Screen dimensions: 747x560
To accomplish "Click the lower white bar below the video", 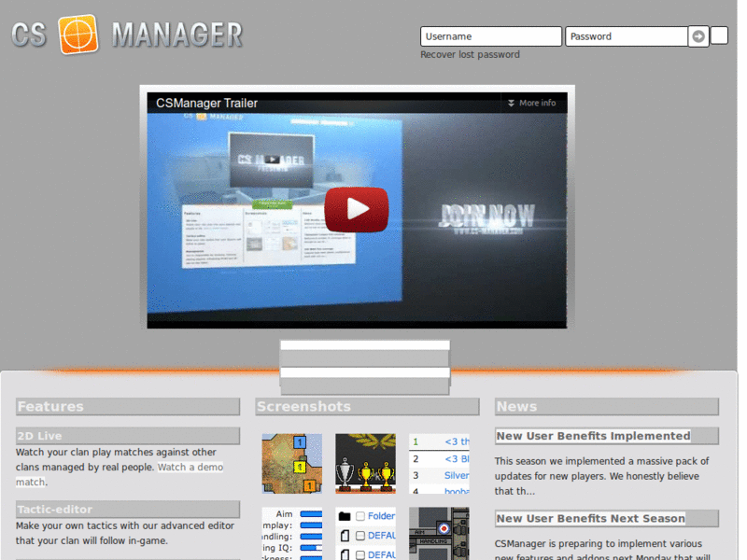I will point(365,372).
